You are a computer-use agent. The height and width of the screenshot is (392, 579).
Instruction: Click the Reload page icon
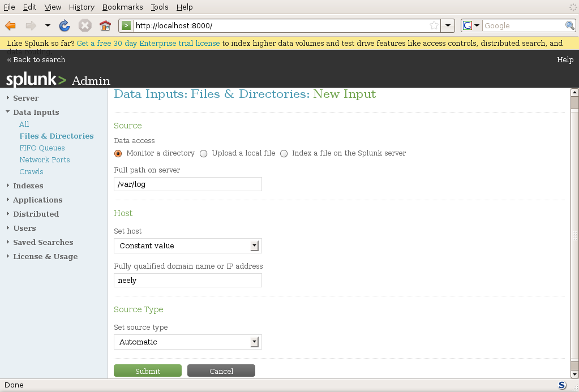coord(65,25)
